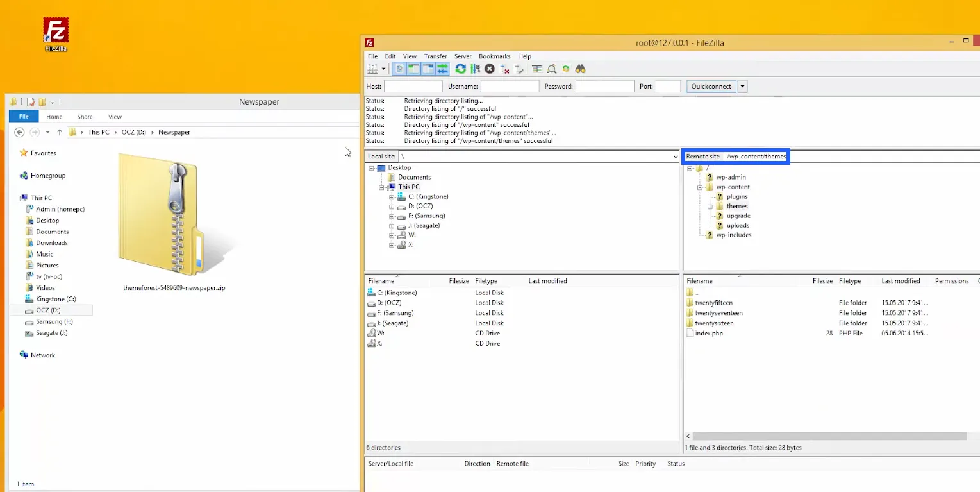Expand the C: (Kingstone) tree node
The image size is (980, 492).
click(392, 197)
